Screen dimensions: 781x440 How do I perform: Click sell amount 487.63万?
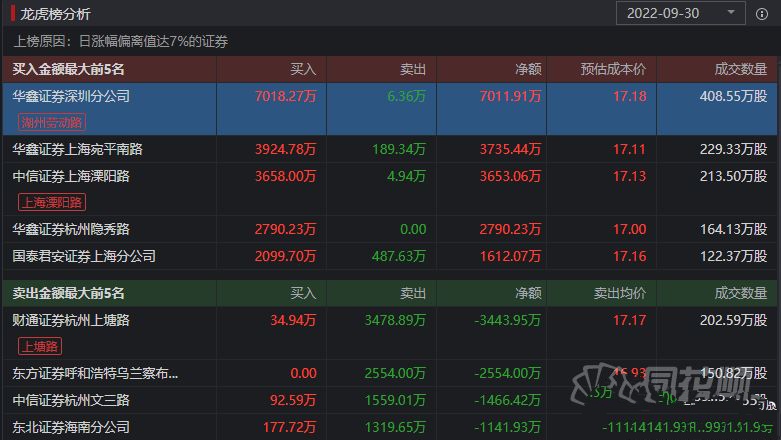pyautogui.click(x=399, y=256)
